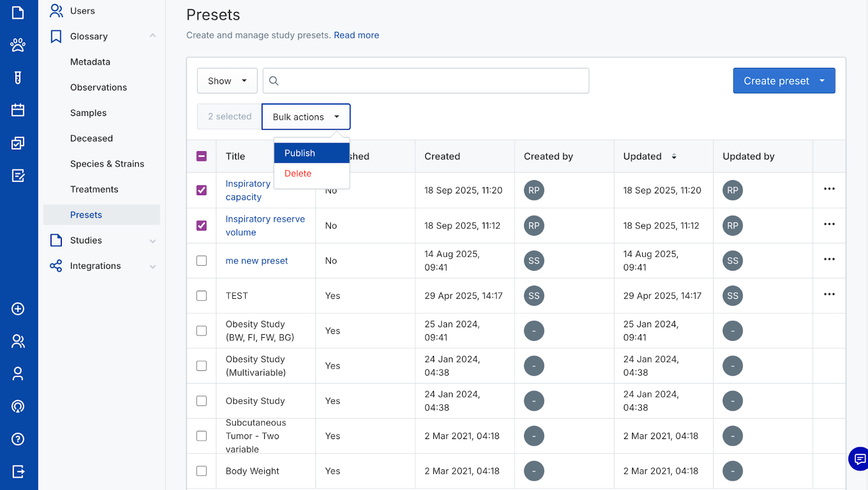The image size is (868, 490).
Task: Click the paw print animals icon
Action: click(18, 45)
